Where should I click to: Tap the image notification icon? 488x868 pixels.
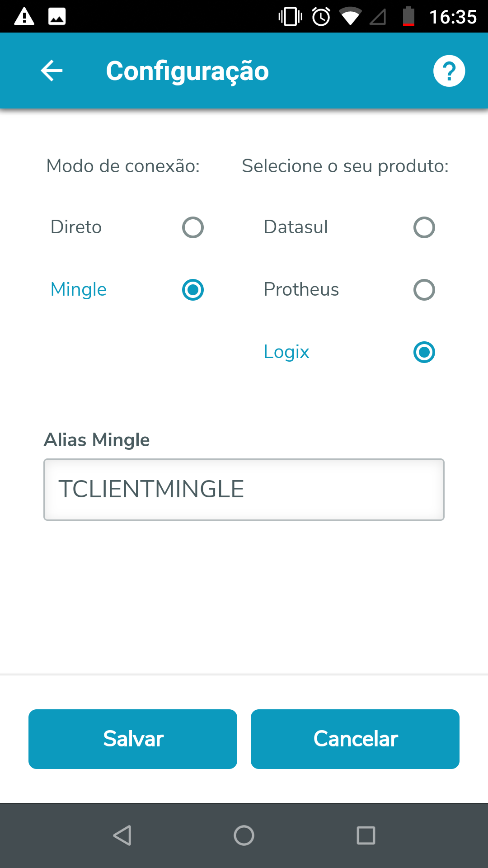pos(57,17)
